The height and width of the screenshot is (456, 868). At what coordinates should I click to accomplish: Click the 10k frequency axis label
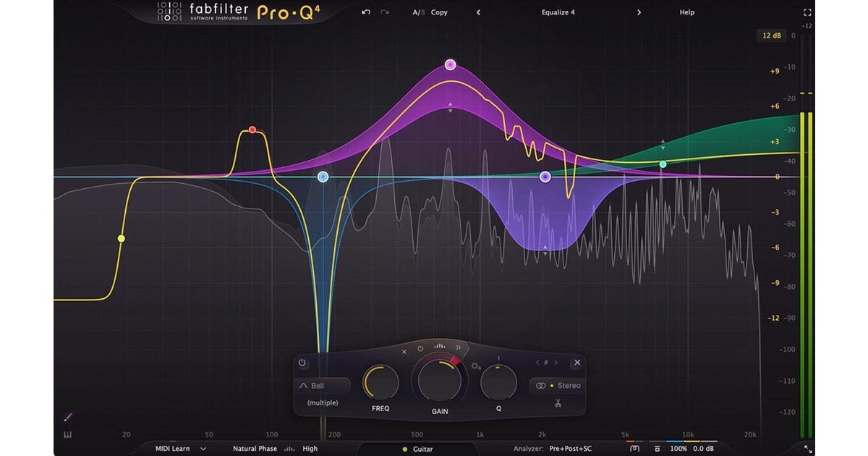pos(689,434)
